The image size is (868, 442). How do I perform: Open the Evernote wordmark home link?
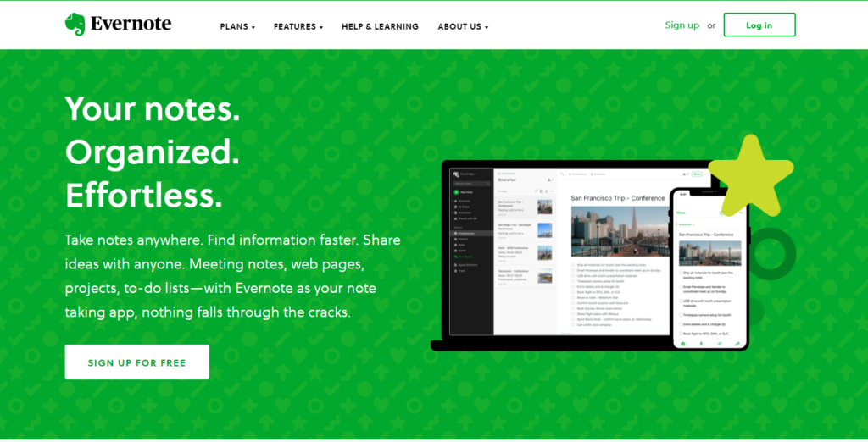pos(131,24)
